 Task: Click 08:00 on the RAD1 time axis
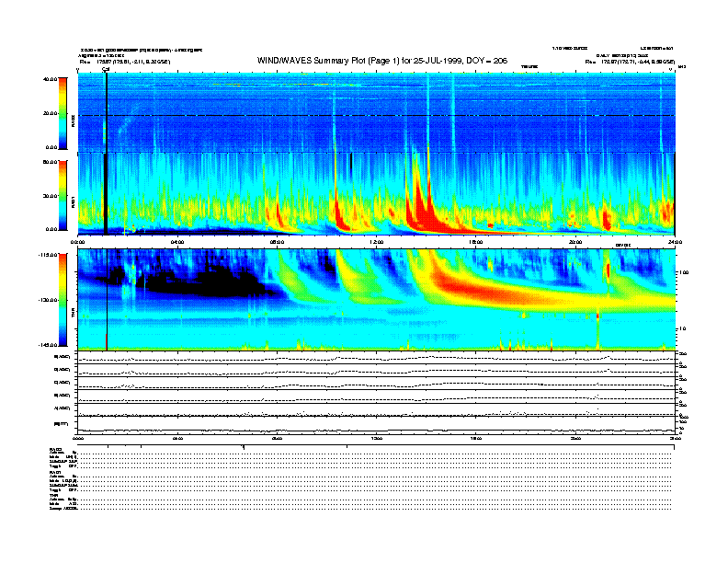pyautogui.click(x=277, y=242)
